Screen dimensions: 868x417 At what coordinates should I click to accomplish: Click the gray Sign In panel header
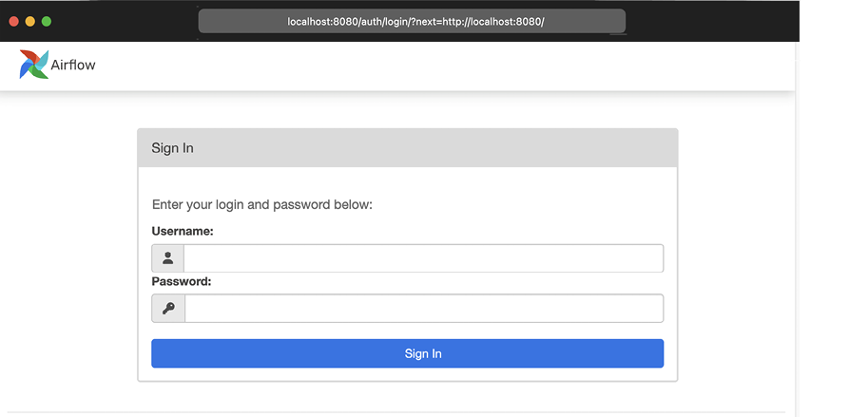click(407, 148)
